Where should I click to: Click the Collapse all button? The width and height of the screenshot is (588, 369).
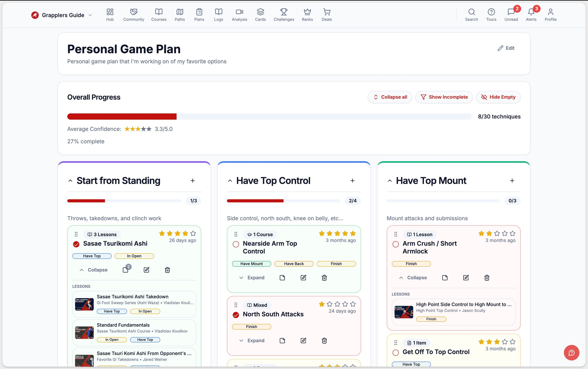pyautogui.click(x=390, y=97)
